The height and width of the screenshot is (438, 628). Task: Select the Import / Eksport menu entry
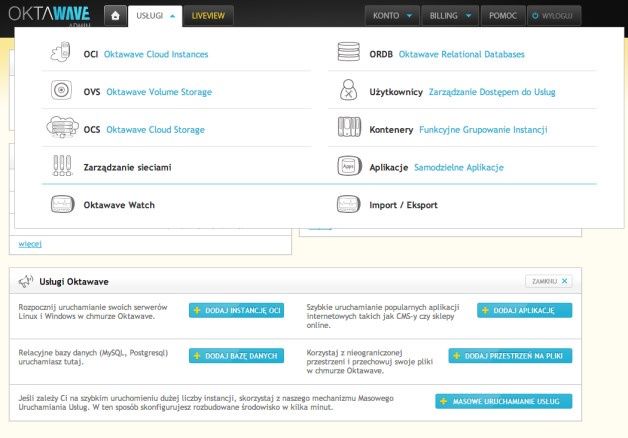pos(403,205)
